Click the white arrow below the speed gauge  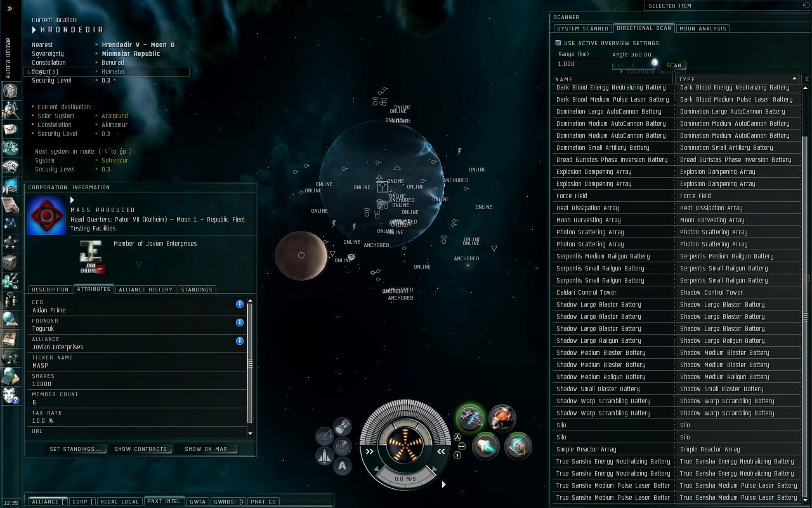(x=443, y=485)
